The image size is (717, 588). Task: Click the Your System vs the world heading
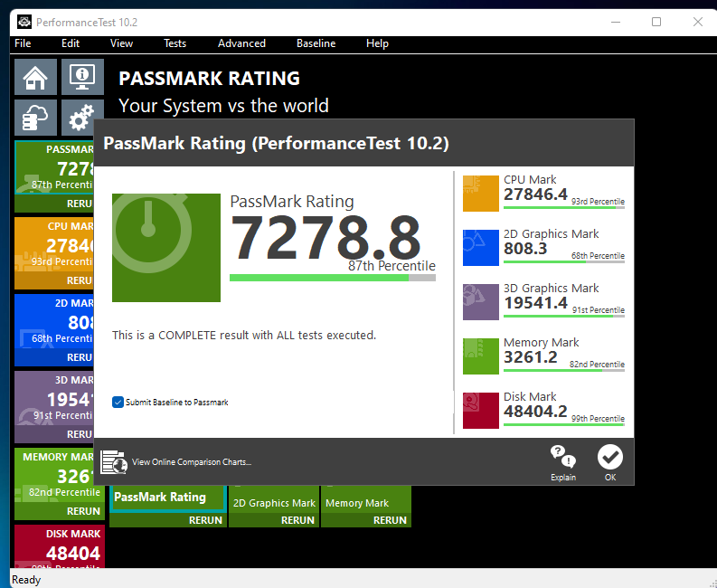(223, 106)
